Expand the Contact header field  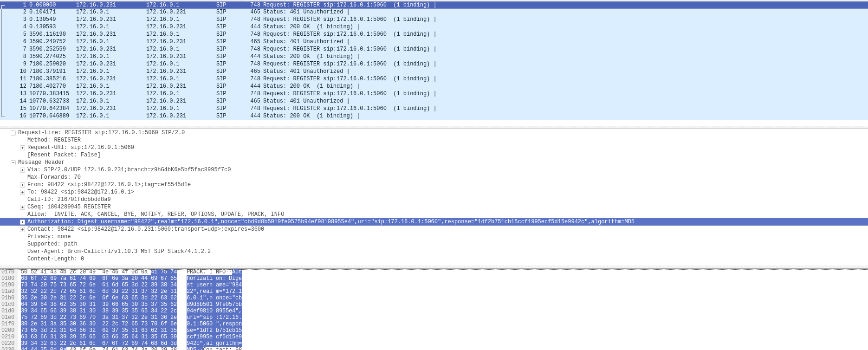pyautogui.click(x=22, y=229)
